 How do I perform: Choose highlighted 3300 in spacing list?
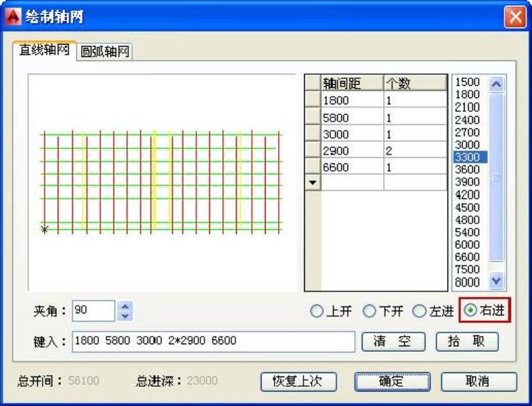tap(470, 157)
